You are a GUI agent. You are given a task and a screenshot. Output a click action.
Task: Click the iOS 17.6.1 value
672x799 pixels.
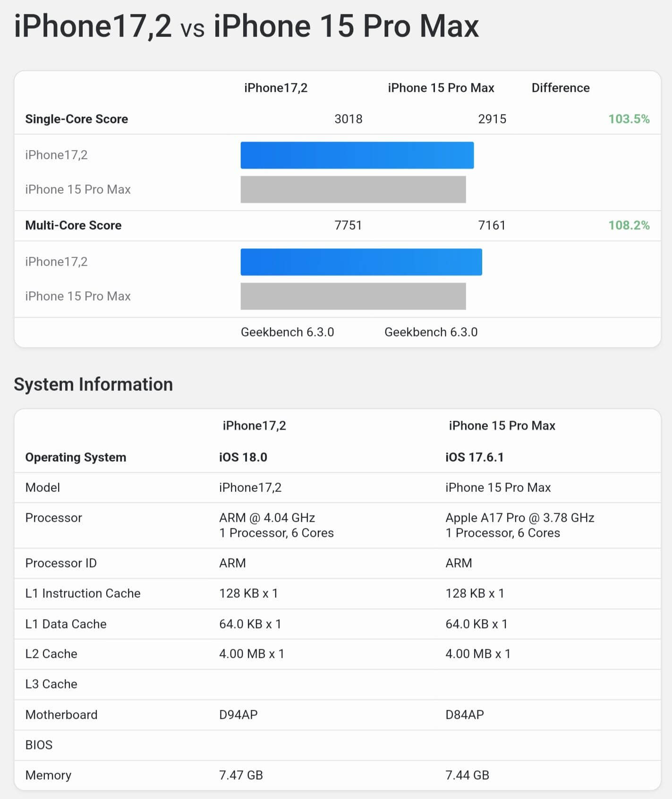(475, 457)
